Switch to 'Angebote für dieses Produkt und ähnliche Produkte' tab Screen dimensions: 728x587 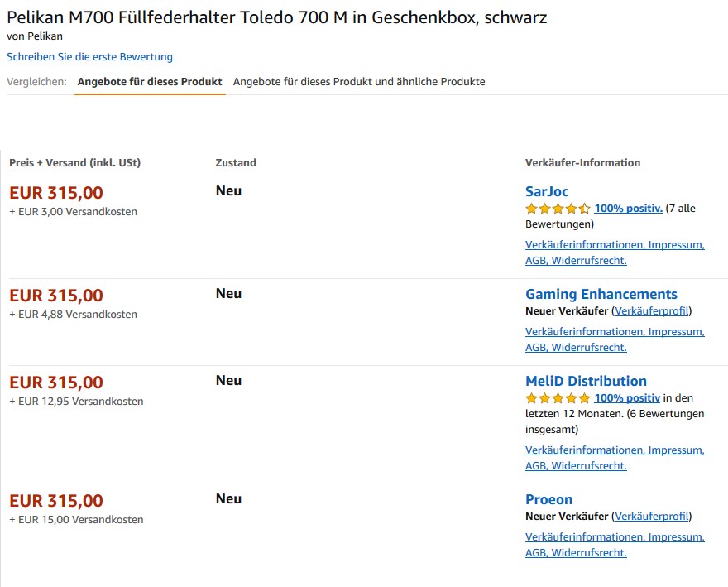click(x=359, y=82)
